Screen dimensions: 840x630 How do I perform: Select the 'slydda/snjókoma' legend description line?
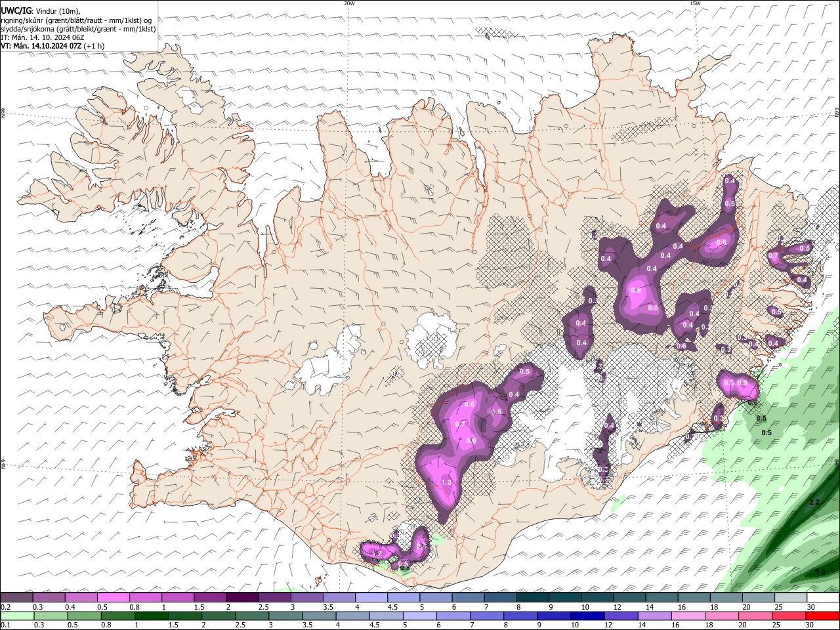pos(78,29)
